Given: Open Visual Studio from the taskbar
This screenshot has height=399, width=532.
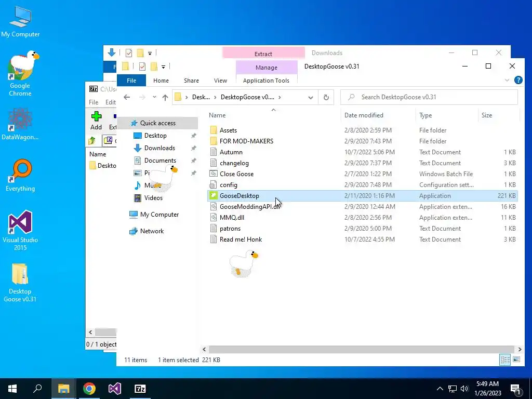Looking at the screenshot, I should click(x=115, y=389).
